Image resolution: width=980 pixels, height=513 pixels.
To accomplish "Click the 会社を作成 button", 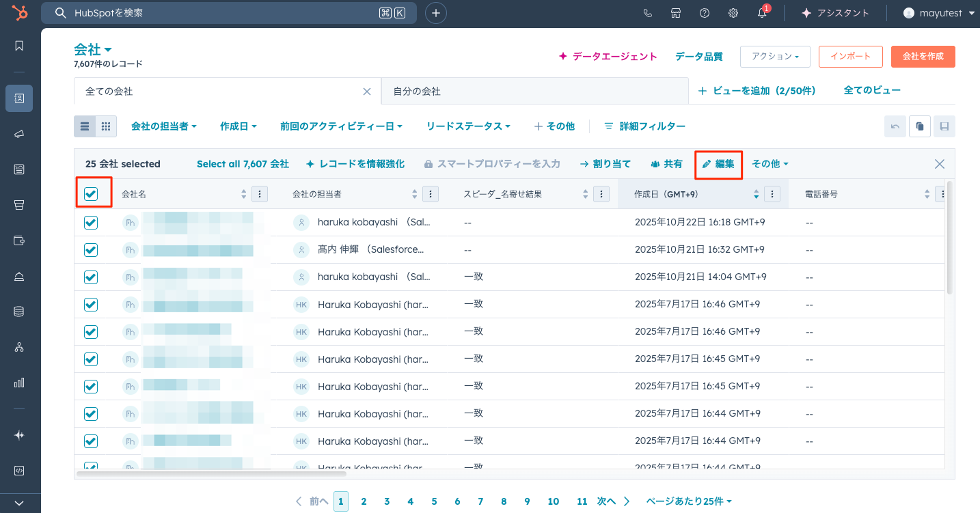I will coord(923,57).
